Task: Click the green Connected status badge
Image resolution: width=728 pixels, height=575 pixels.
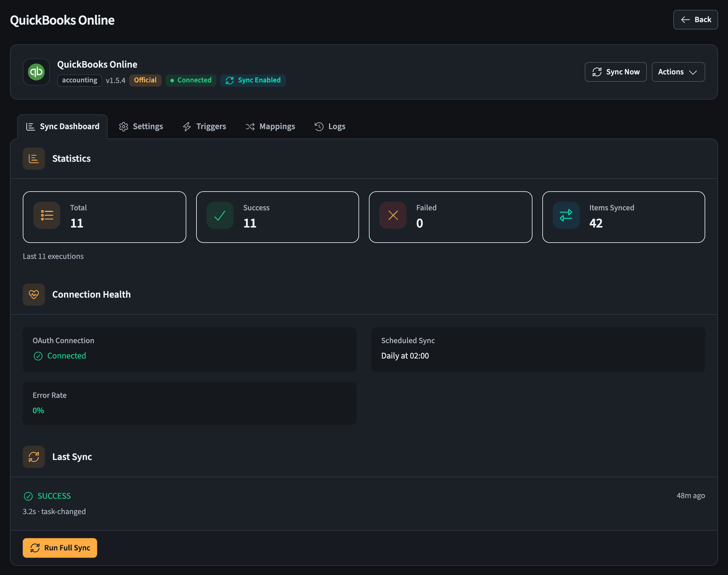Action: [191, 80]
